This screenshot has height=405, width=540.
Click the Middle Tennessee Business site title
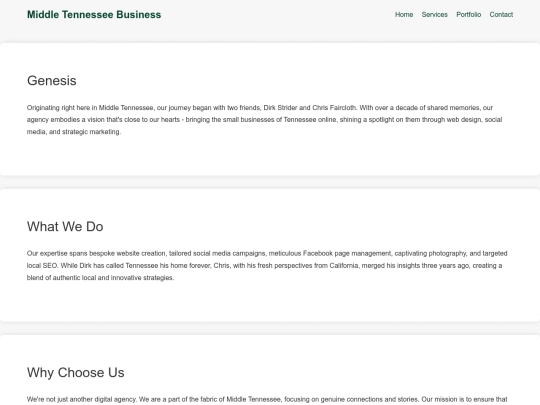(94, 15)
